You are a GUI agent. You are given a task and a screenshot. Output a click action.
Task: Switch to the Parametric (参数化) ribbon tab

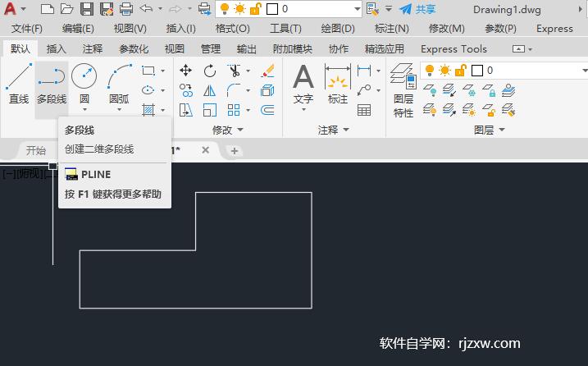pyautogui.click(x=134, y=48)
